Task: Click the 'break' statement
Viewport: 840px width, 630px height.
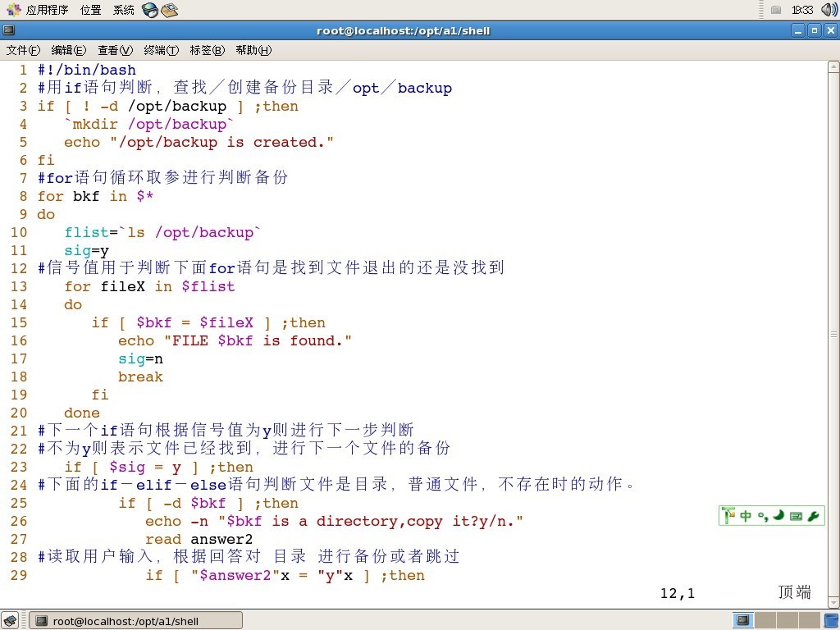Action: (x=140, y=377)
